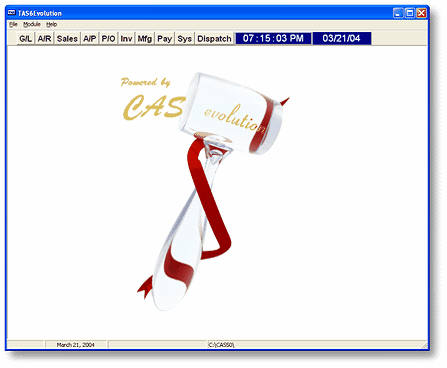Launch the G/L module button
Image resolution: width=447 pixels, height=368 pixels.
click(x=26, y=39)
